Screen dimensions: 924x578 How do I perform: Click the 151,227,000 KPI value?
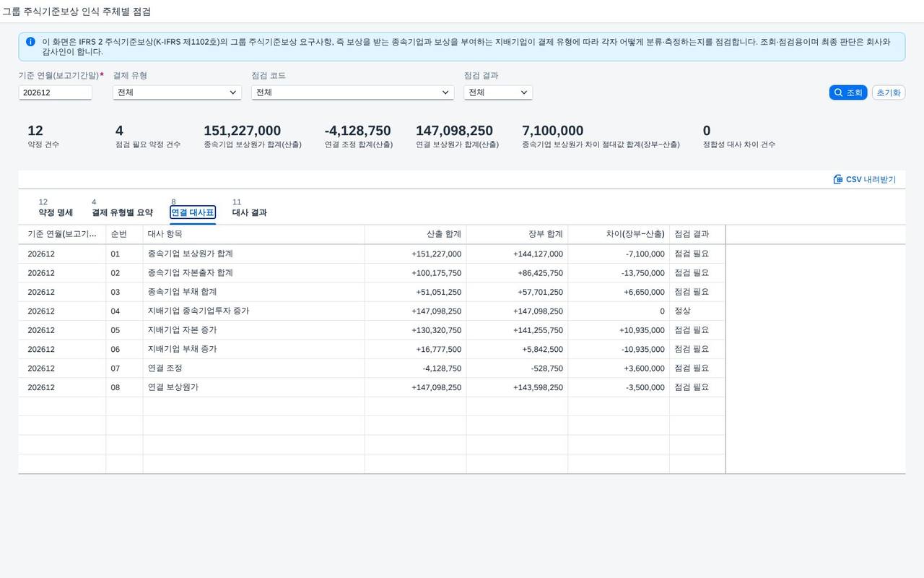(243, 131)
